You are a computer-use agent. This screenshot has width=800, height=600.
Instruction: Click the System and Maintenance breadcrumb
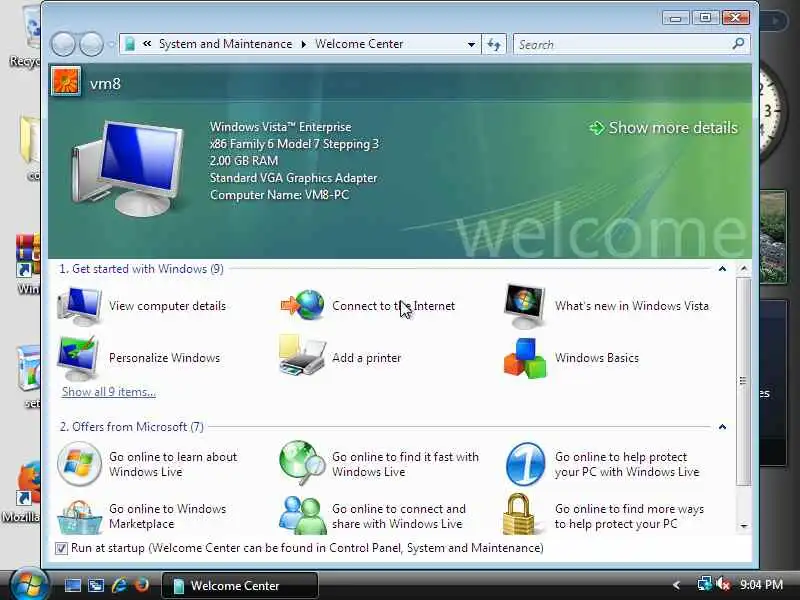point(225,44)
